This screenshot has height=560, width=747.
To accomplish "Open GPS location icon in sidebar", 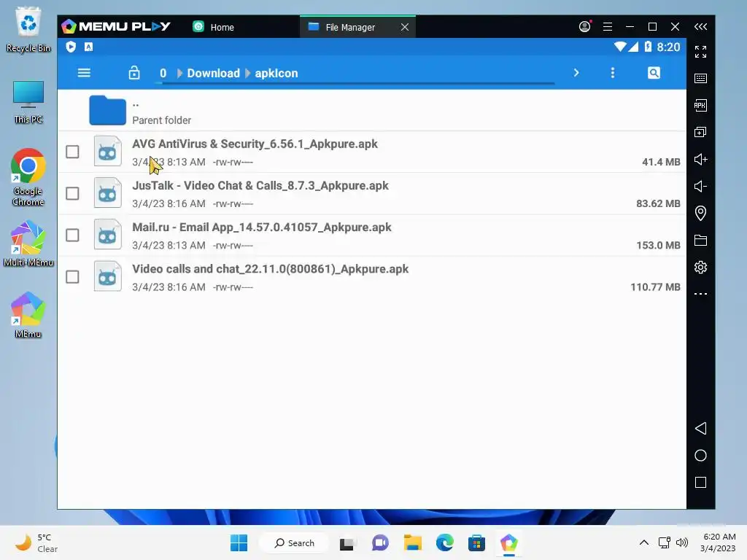I will click(700, 213).
